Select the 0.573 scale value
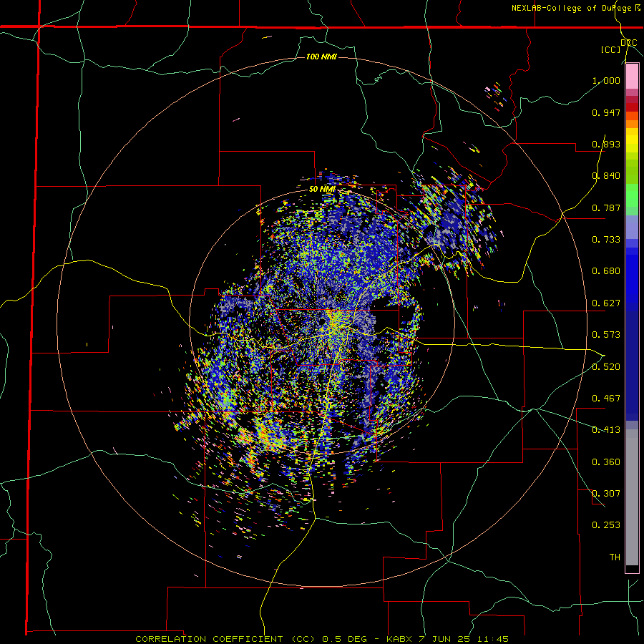Viewport: 644px width, 644px height. [606, 335]
